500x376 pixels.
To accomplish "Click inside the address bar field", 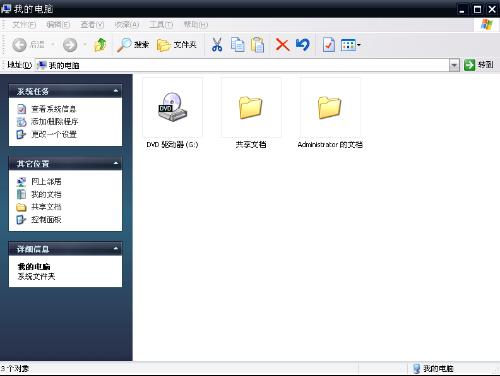I will 247,65.
